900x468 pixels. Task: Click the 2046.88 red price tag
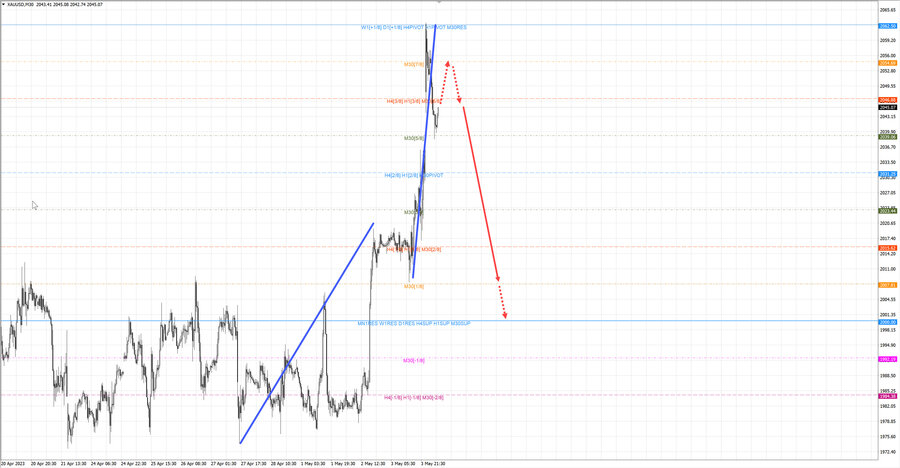(887, 100)
